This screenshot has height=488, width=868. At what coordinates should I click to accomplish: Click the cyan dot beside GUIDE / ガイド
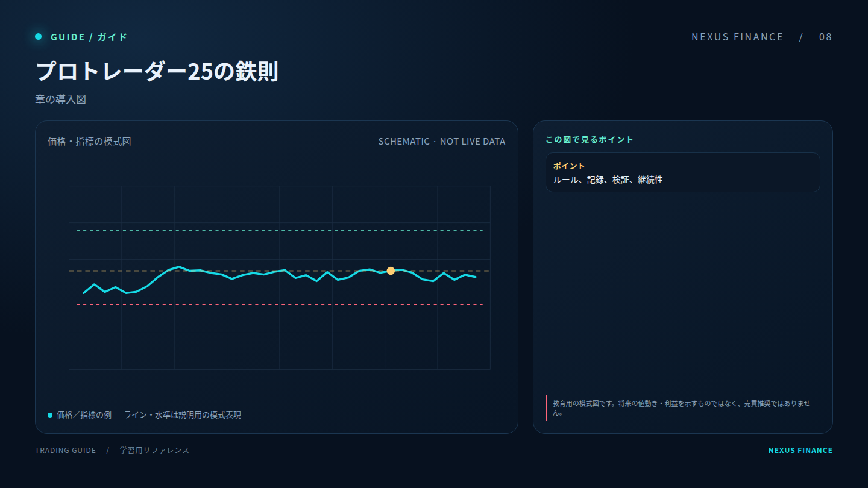(x=39, y=37)
